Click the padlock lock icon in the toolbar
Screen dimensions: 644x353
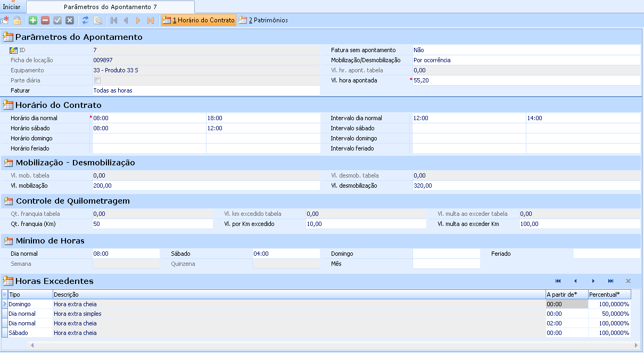pos(17,20)
